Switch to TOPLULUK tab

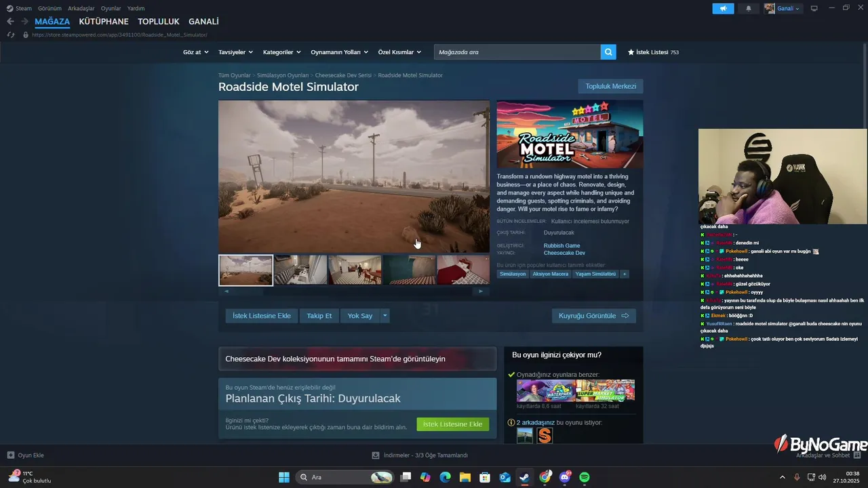159,22
